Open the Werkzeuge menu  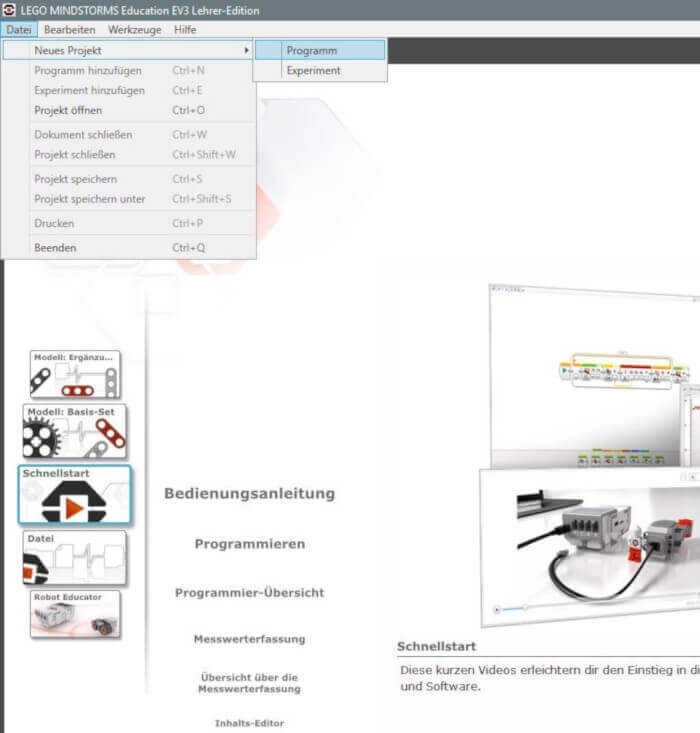pyautogui.click(x=135, y=29)
